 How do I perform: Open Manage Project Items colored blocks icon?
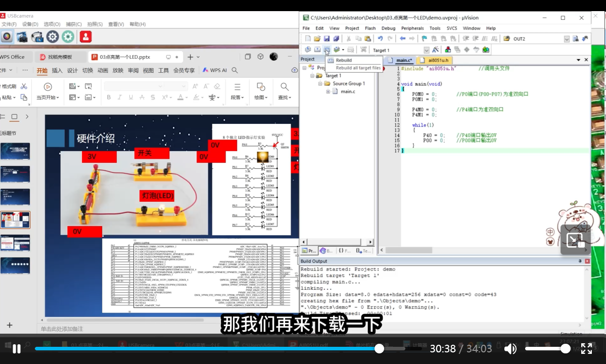click(x=448, y=50)
